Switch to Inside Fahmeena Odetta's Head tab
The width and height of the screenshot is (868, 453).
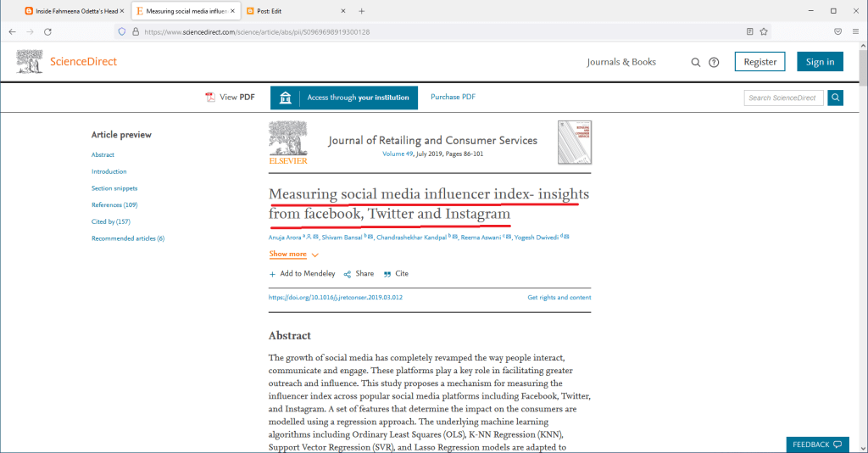(x=72, y=11)
